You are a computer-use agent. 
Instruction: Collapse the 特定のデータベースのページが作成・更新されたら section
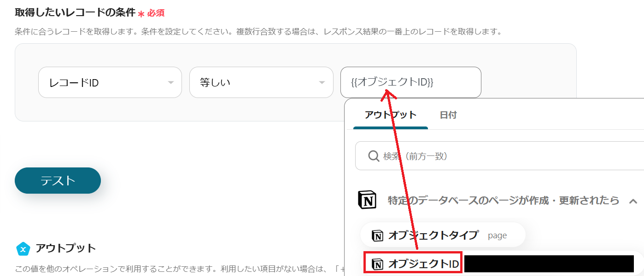(633, 201)
